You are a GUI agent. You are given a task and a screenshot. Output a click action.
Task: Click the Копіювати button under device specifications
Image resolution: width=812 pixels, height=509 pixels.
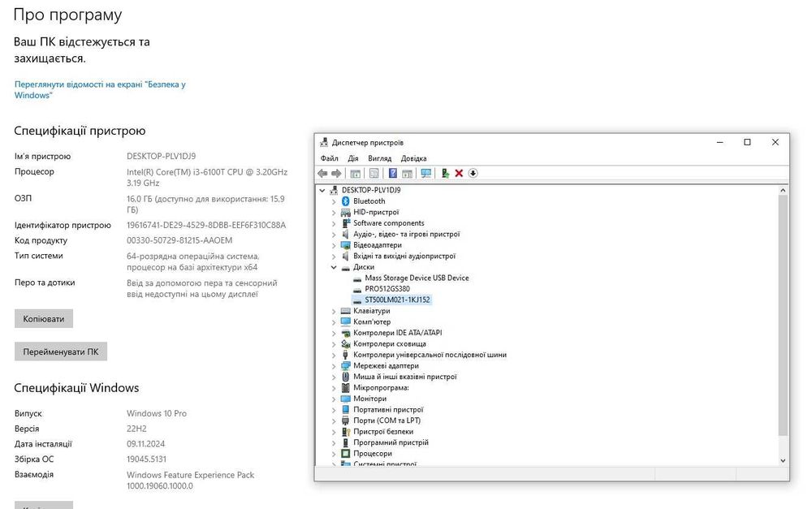tap(44, 319)
